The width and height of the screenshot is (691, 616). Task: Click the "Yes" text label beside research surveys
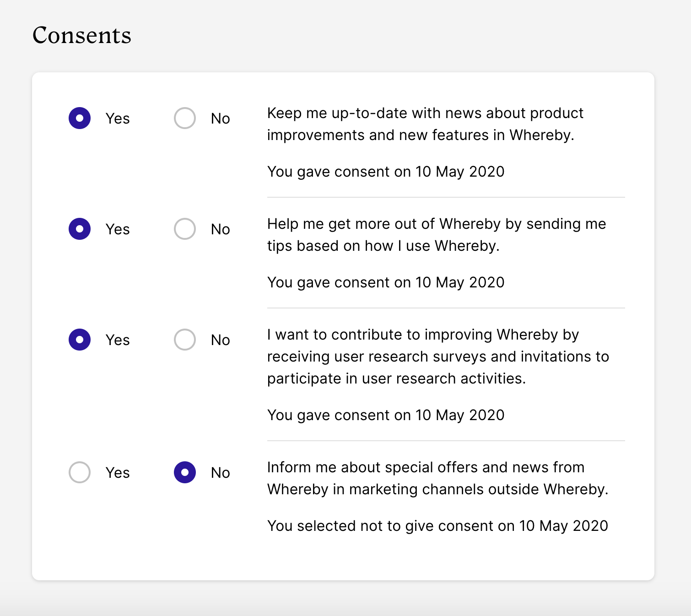(x=118, y=340)
